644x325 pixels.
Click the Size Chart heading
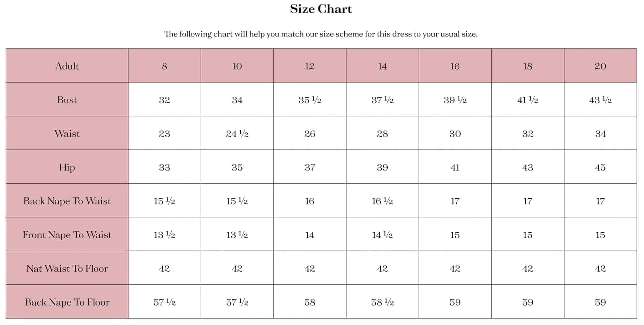point(321,9)
